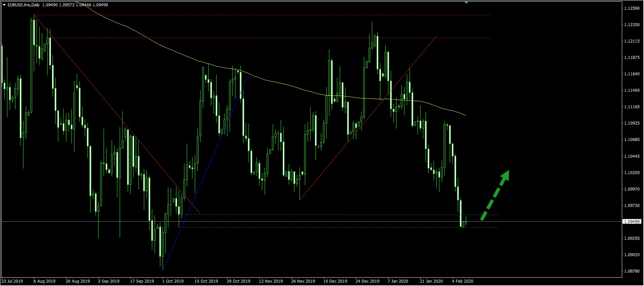Click the triangle icon beside EURUSD.lmx title
This screenshot has width=644, height=286.
coord(4,5)
